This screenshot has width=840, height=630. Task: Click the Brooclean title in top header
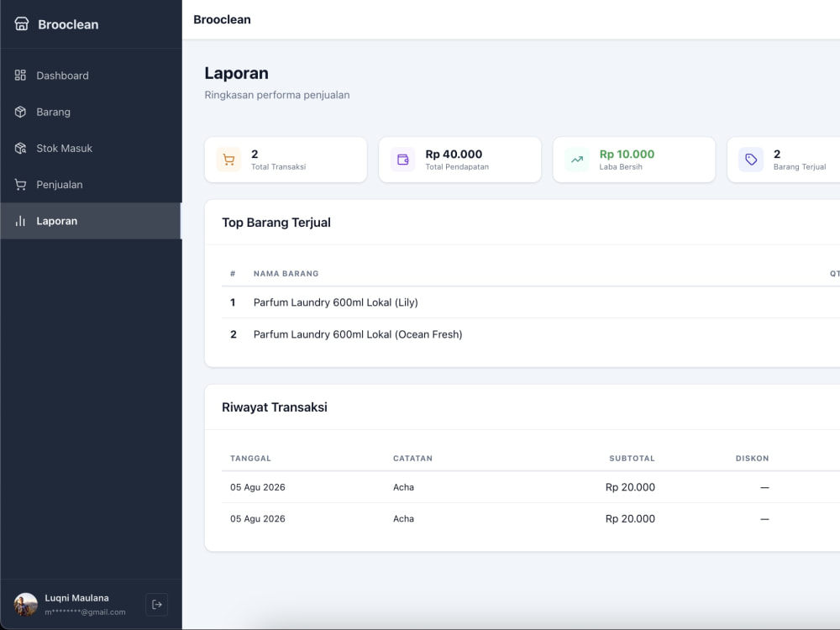(222, 19)
